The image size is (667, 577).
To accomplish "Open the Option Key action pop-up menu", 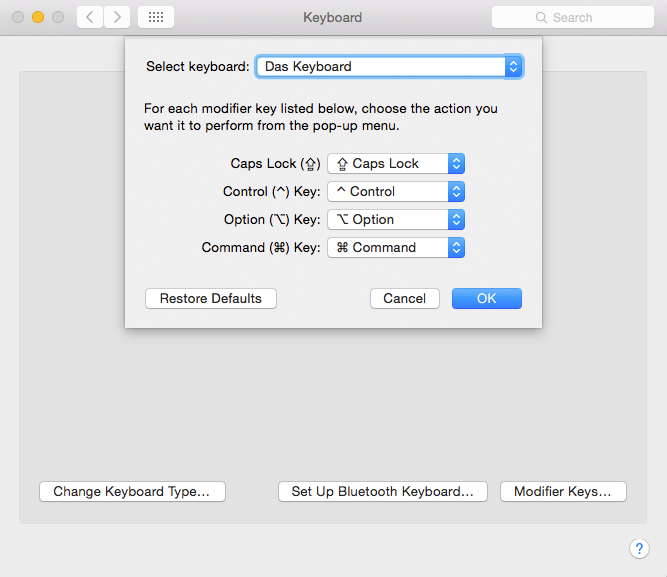I will click(x=396, y=220).
